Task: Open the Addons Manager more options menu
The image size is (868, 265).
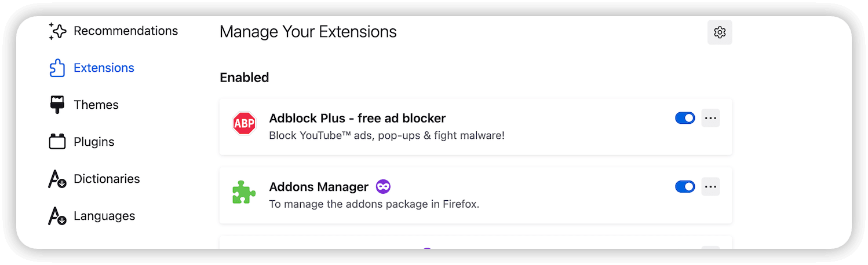Action: (710, 186)
